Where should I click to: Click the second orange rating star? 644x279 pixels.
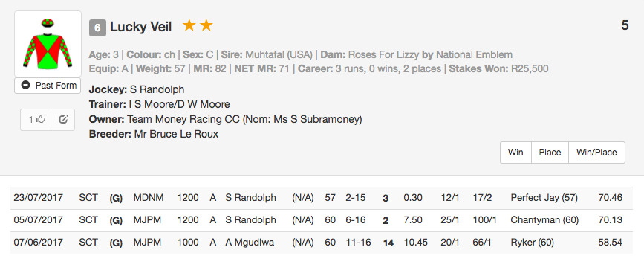pos(206,25)
